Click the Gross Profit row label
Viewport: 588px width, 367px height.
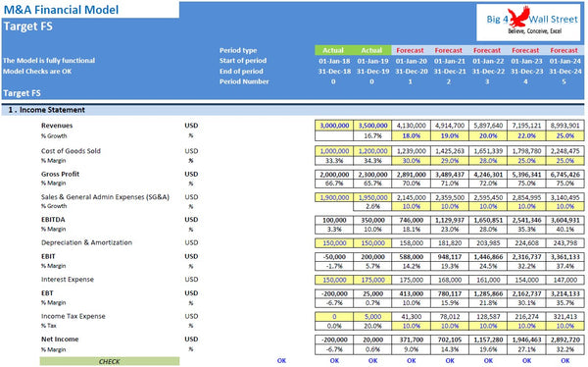tap(61, 175)
